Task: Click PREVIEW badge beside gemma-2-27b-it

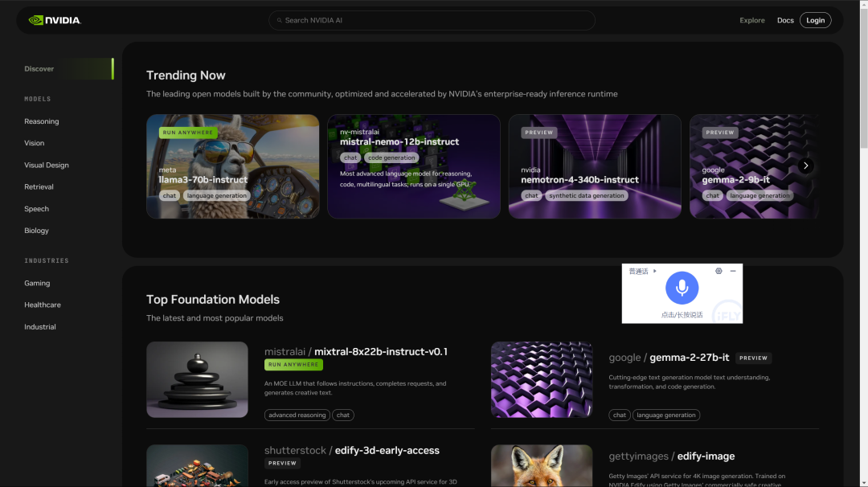Action: coord(753,358)
